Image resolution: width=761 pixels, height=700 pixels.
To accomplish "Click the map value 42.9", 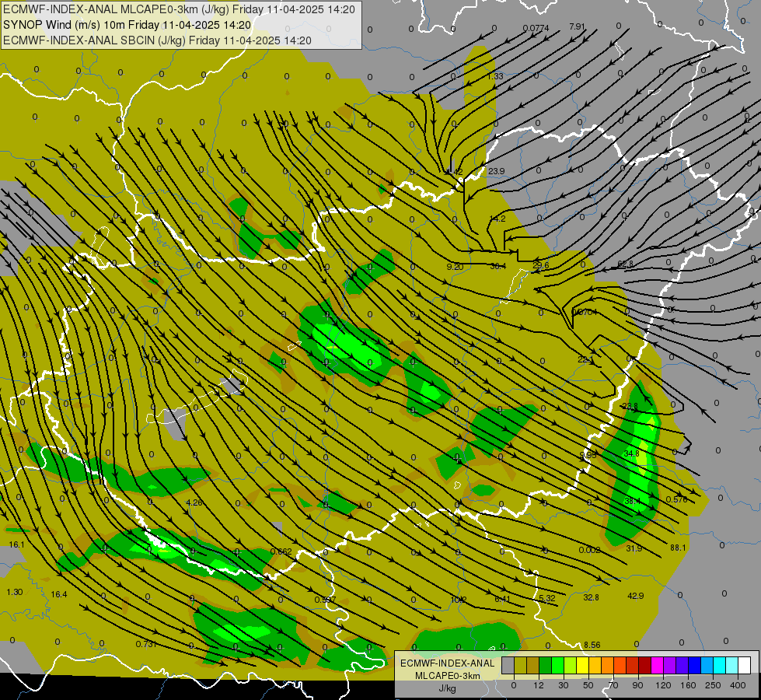I will [635, 596].
